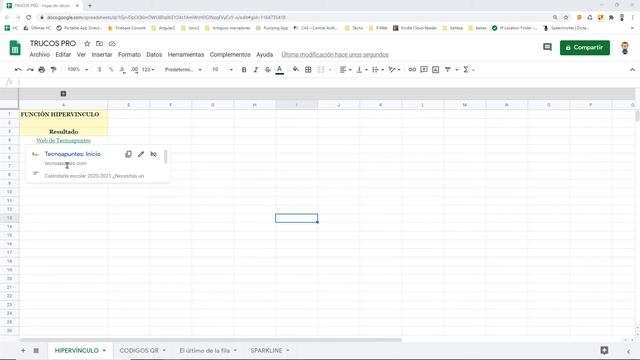Viewport: 640px width, 360px height.
Task: Open the Borders tool
Action: [308, 70]
